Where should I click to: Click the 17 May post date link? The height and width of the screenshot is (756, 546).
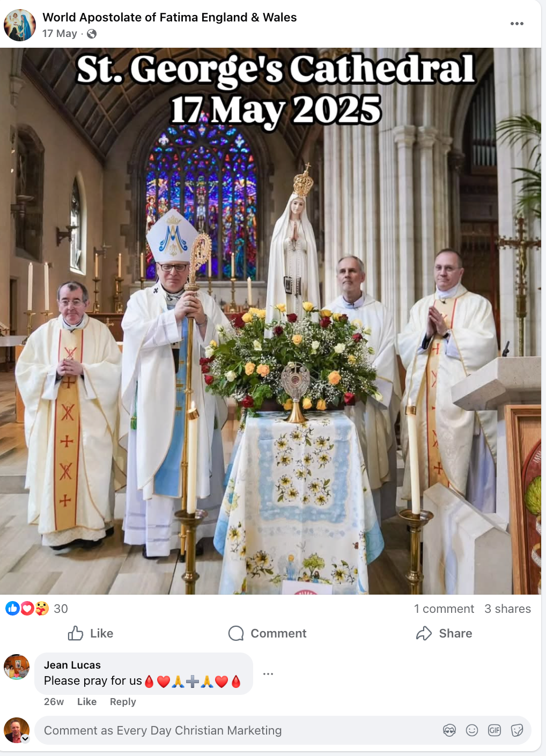[x=60, y=34]
